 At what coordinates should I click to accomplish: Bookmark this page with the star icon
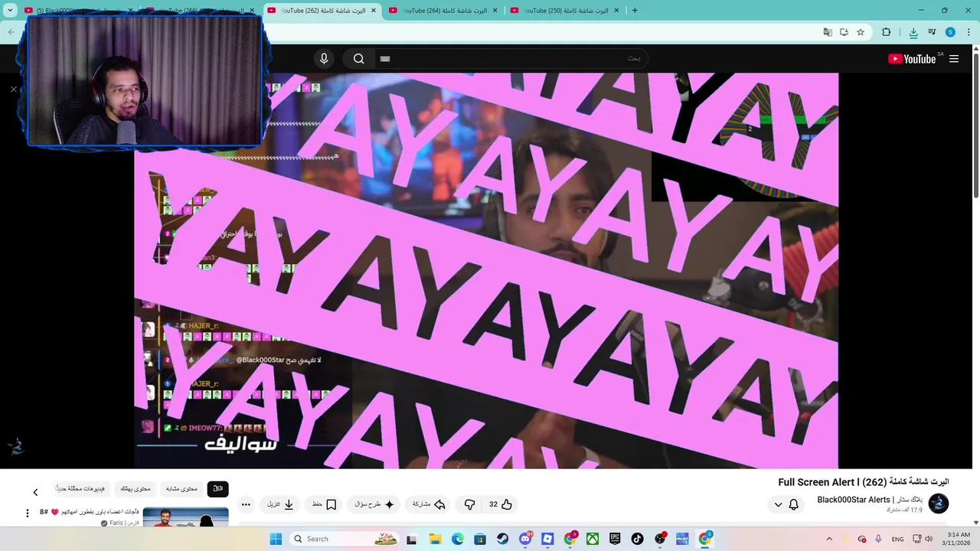861,32
